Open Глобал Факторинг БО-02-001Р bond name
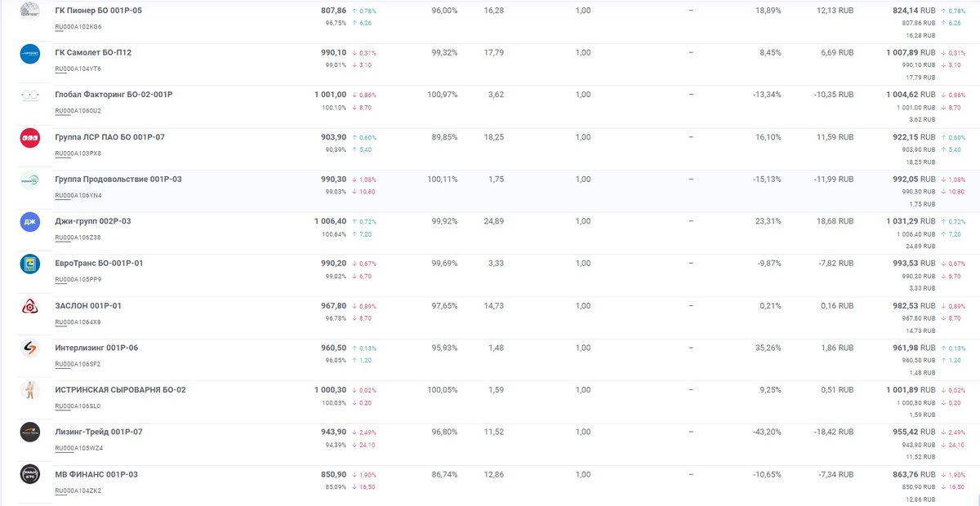Viewport: 980px width, 506px height. tap(114, 95)
